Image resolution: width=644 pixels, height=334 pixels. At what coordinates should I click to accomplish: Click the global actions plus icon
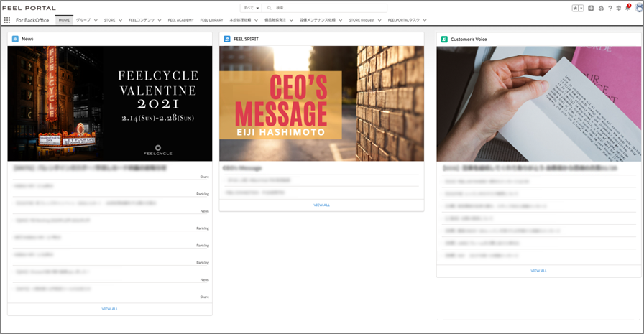click(x=591, y=8)
